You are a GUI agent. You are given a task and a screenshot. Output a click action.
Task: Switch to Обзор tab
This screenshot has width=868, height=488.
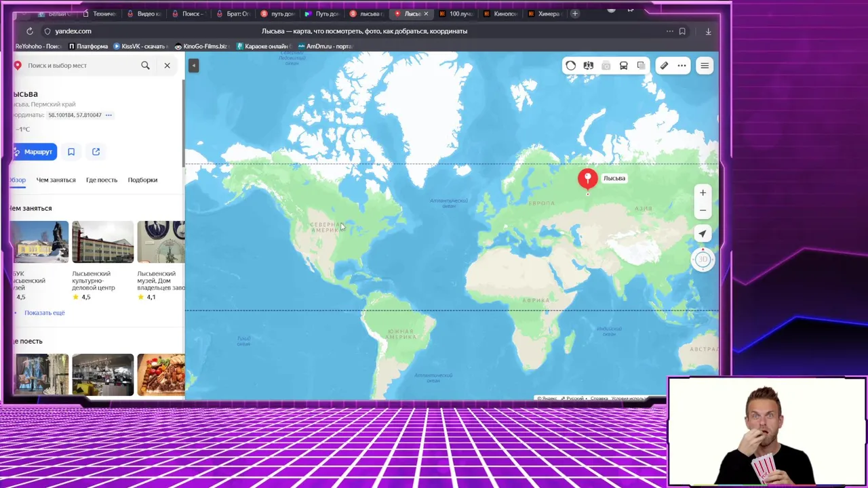click(x=18, y=180)
